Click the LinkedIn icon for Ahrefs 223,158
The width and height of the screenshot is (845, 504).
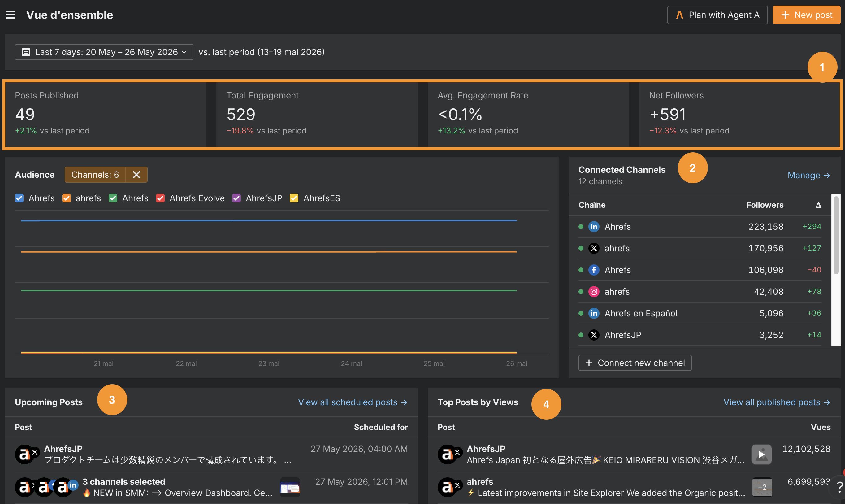coord(594,227)
